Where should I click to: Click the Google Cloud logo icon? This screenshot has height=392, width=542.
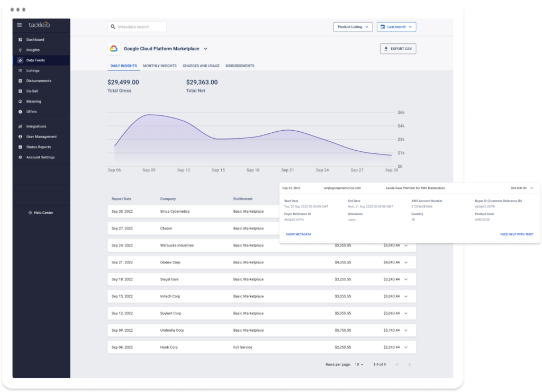pos(114,49)
